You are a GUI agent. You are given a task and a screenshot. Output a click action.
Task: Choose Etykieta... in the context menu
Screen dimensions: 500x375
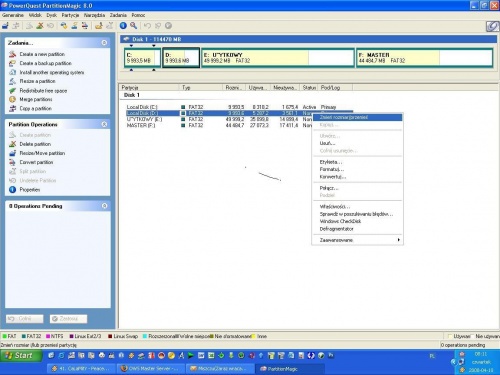pos(357,162)
